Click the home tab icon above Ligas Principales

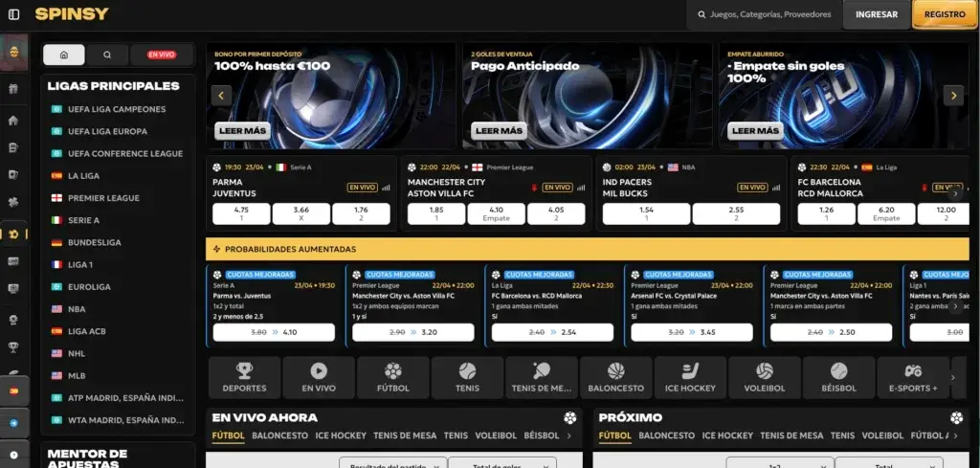(64, 55)
